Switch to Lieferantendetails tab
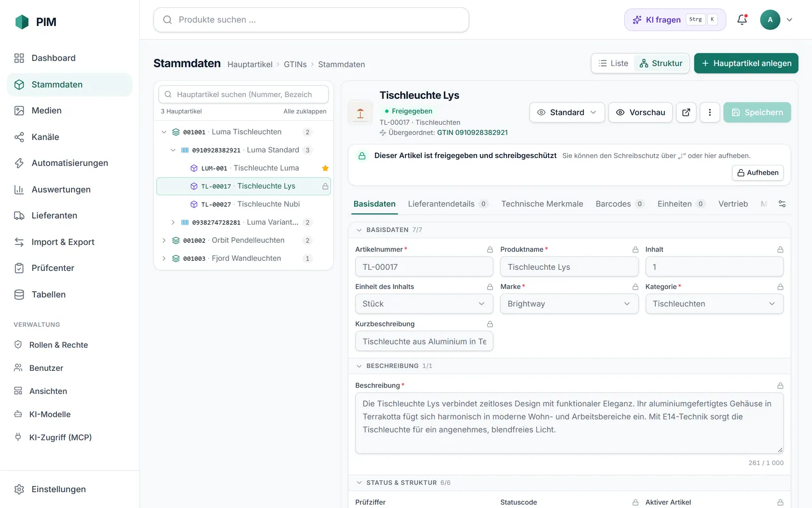This screenshot has width=812, height=508. [x=448, y=204]
